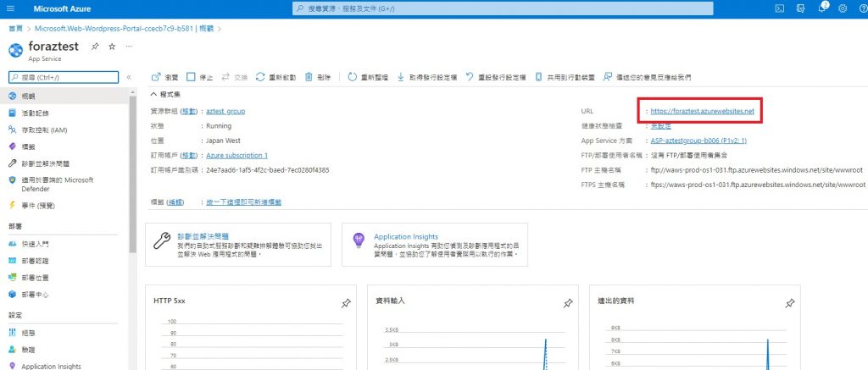Open portal settings gear

(x=843, y=8)
